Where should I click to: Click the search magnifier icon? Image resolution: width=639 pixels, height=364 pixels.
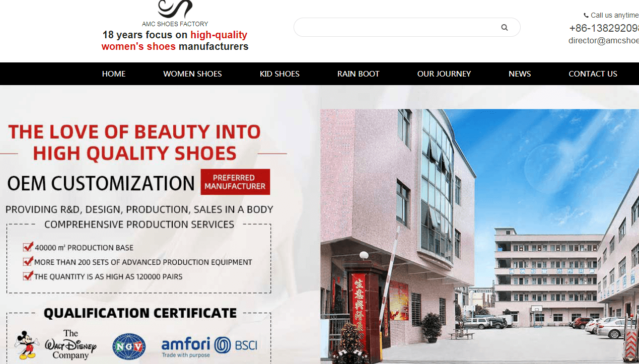(504, 28)
